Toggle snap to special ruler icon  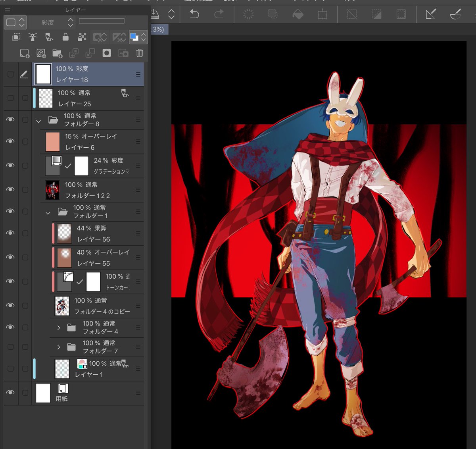(x=455, y=15)
